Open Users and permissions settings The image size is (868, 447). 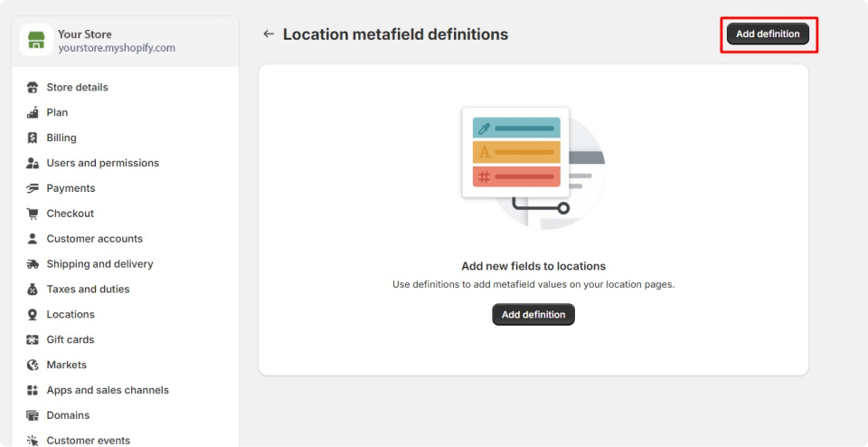click(x=102, y=163)
